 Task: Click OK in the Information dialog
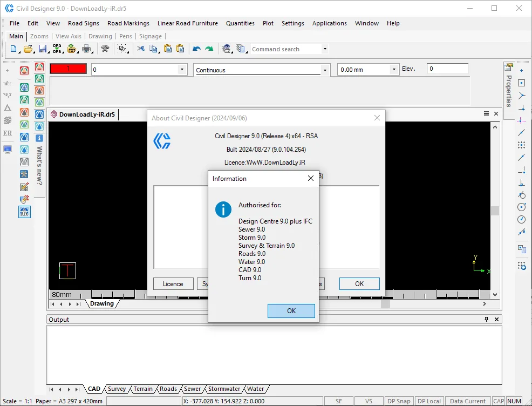[291, 310]
